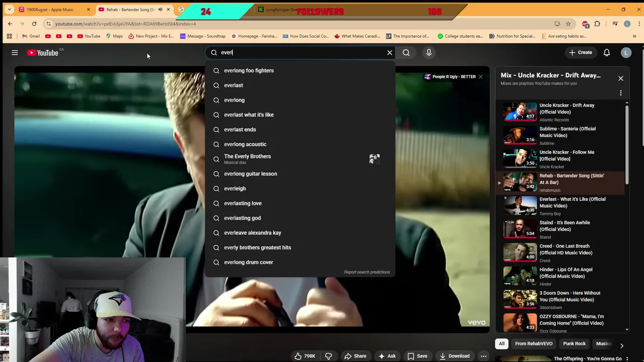644x362 pixels.
Task: Play Ozzy Osbourne 'Mama, I'm Coming Home'
Action: tap(561, 323)
